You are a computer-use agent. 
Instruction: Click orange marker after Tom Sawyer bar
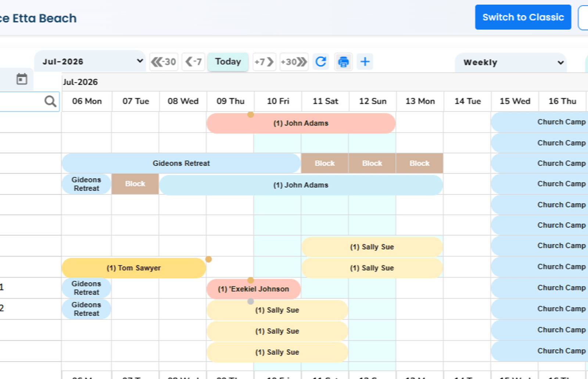pos(208,259)
